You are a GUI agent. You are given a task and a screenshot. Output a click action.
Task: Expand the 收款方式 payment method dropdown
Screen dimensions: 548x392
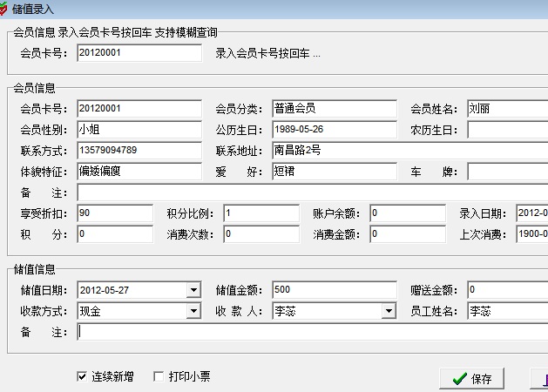(193, 311)
